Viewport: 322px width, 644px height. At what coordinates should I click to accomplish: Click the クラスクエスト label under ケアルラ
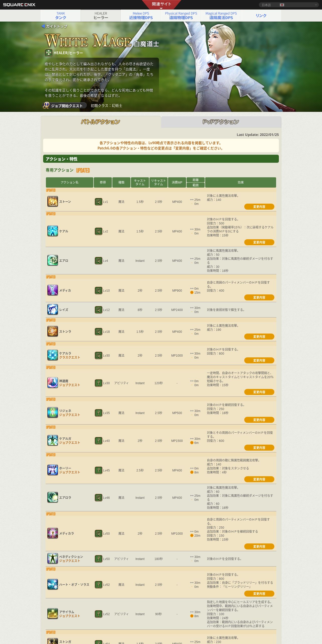click(69, 357)
